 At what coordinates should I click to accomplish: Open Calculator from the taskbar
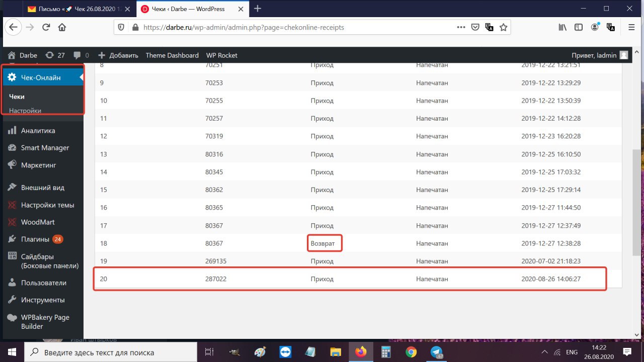click(x=386, y=352)
